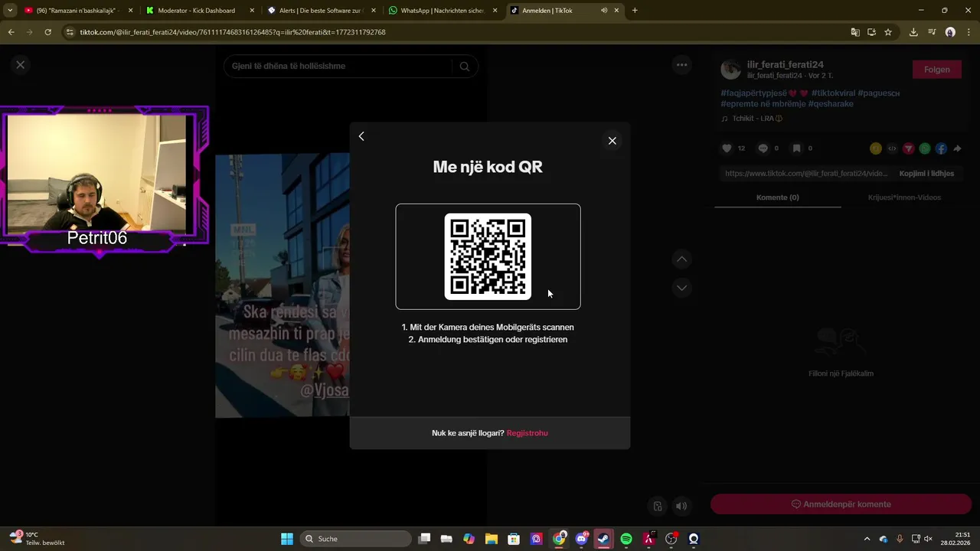Go to previous video with up chevron

point(681,259)
